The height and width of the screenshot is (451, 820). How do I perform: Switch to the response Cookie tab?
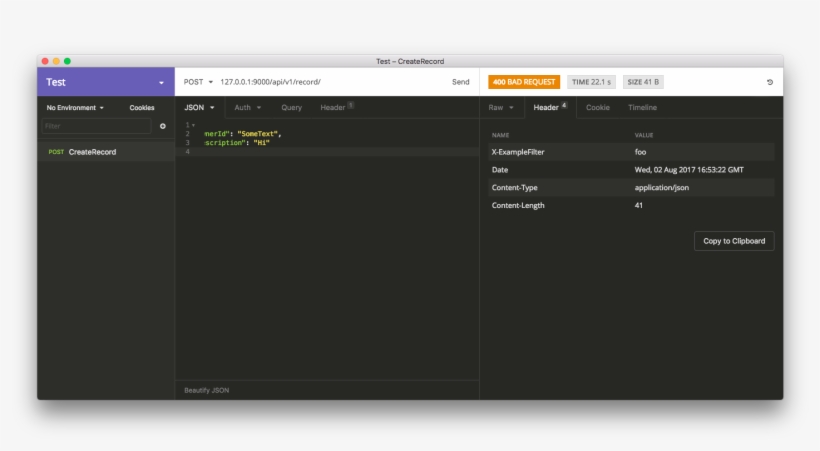(x=597, y=107)
